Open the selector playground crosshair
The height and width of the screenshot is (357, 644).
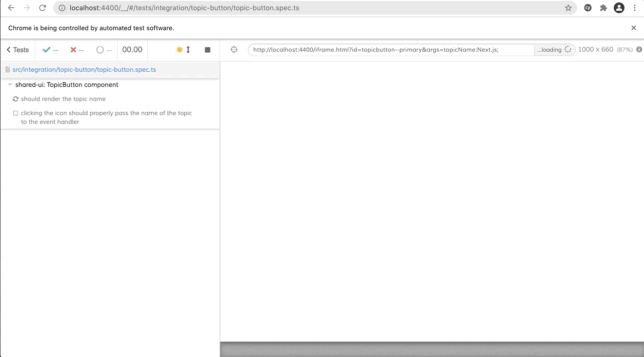coord(234,50)
